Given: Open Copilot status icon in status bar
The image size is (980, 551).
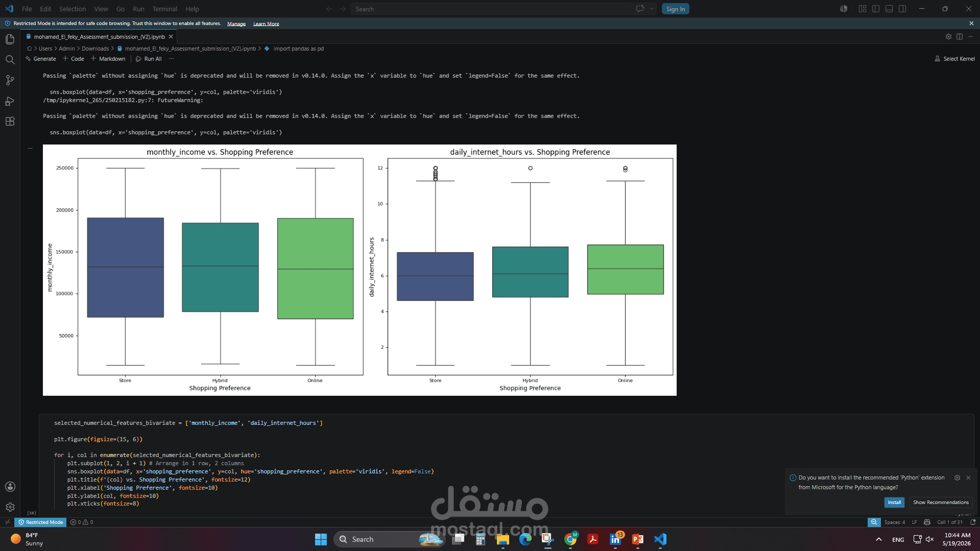Looking at the screenshot, I should click(927, 522).
